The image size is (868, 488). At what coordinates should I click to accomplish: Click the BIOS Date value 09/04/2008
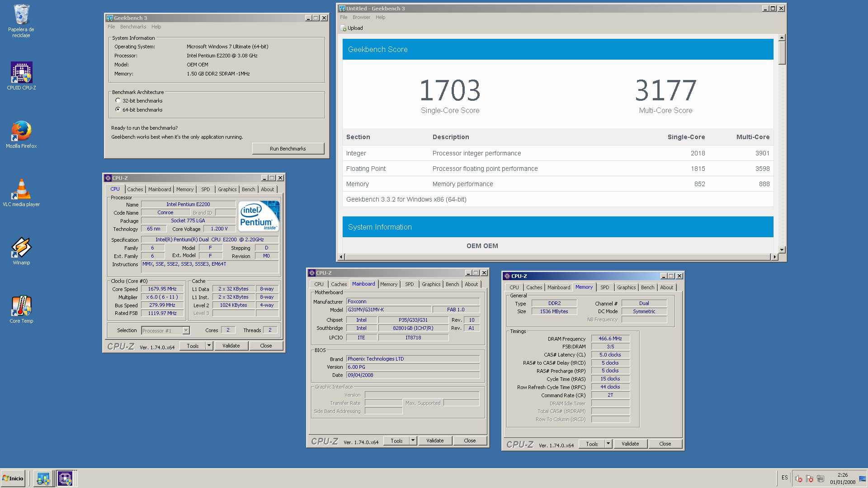413,375
